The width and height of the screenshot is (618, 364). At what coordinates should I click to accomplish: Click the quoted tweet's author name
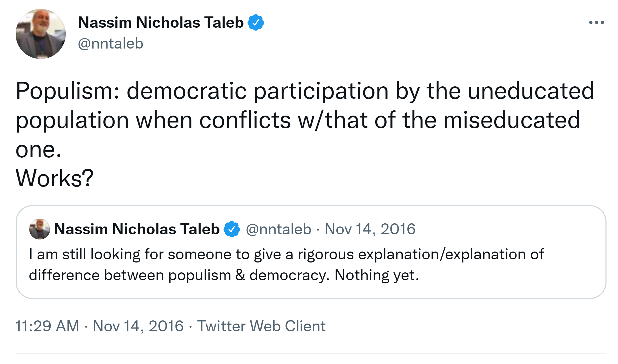(x=137, y=229)
